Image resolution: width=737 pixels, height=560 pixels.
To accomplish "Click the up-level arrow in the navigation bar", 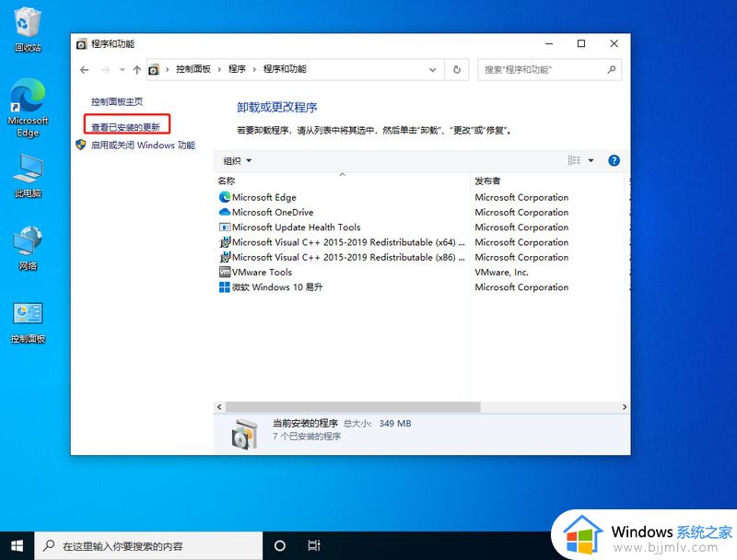I will tap(136, 70).
